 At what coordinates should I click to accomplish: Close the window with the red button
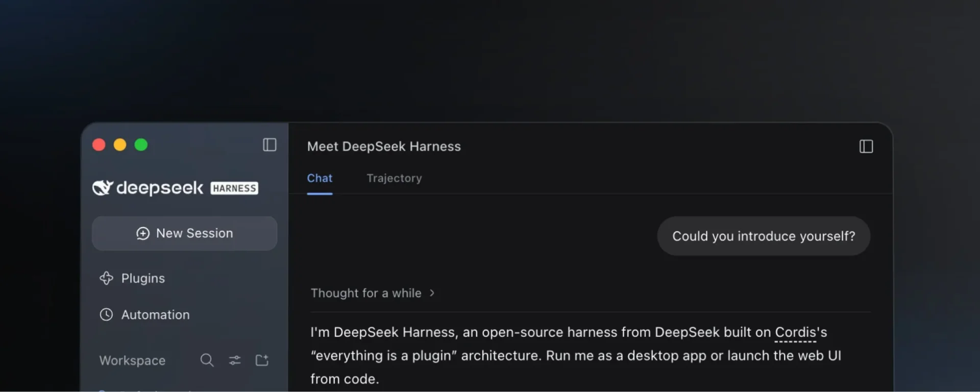(x=99, y=145)
